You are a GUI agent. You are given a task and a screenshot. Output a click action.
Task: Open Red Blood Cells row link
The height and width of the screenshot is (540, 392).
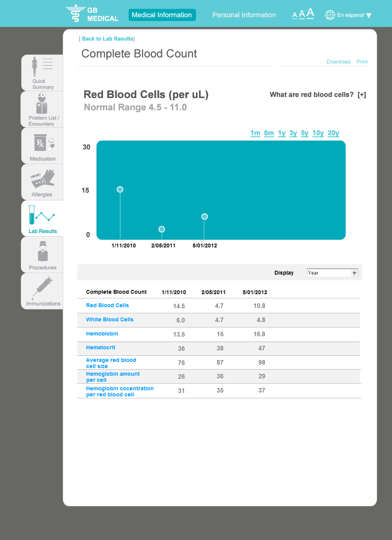[108, 305]
